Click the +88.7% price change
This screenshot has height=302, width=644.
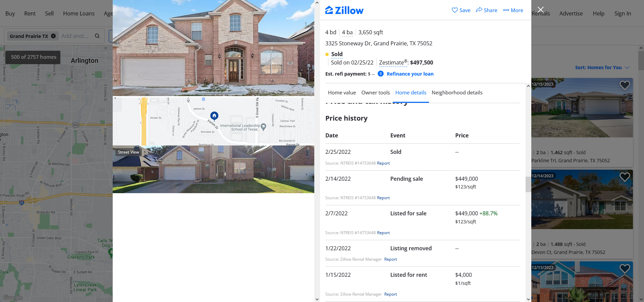tap(488, 214)
